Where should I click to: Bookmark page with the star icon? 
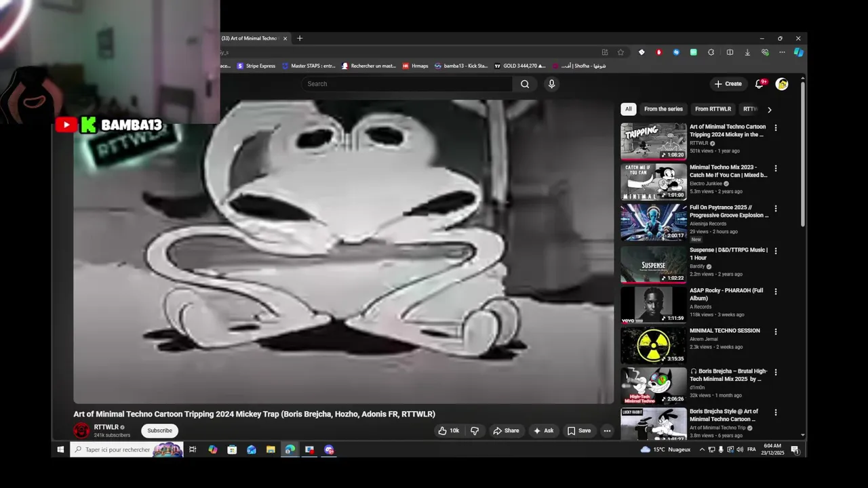[x=620, y=52]
